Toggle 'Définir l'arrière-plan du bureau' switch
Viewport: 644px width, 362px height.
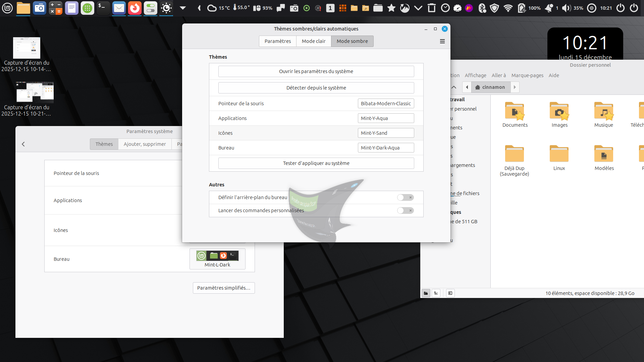point(405,197)
